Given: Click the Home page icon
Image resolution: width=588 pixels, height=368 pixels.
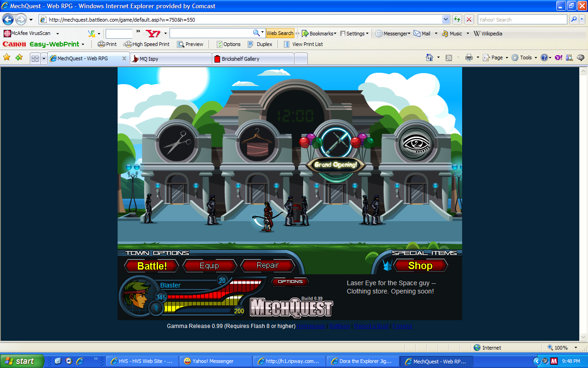Looking at the screenshot, I should pos(430,58).
